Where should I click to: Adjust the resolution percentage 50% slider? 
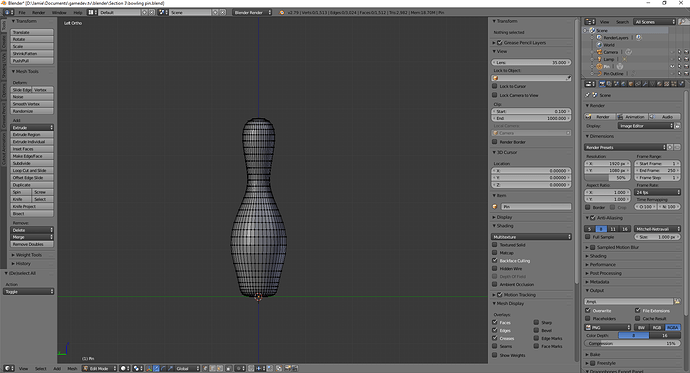(x=608, y=177)
